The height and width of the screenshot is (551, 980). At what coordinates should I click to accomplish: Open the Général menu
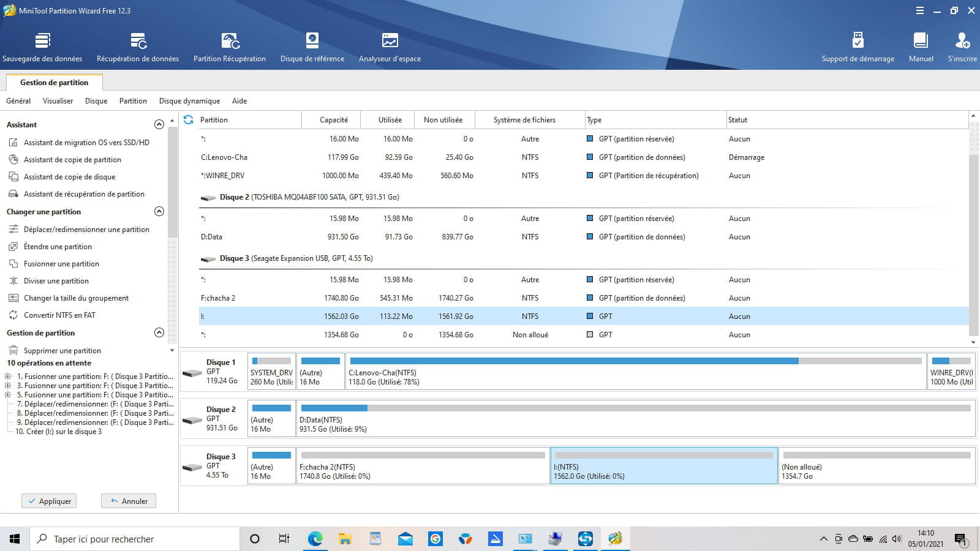pos(18,101)
